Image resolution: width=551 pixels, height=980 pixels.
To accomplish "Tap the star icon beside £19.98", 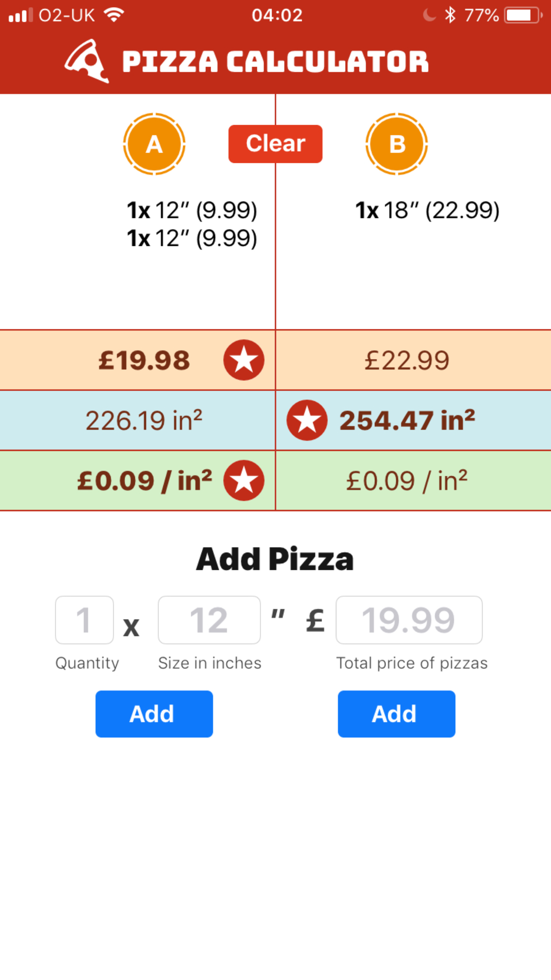I will click(x=244, y=360).
